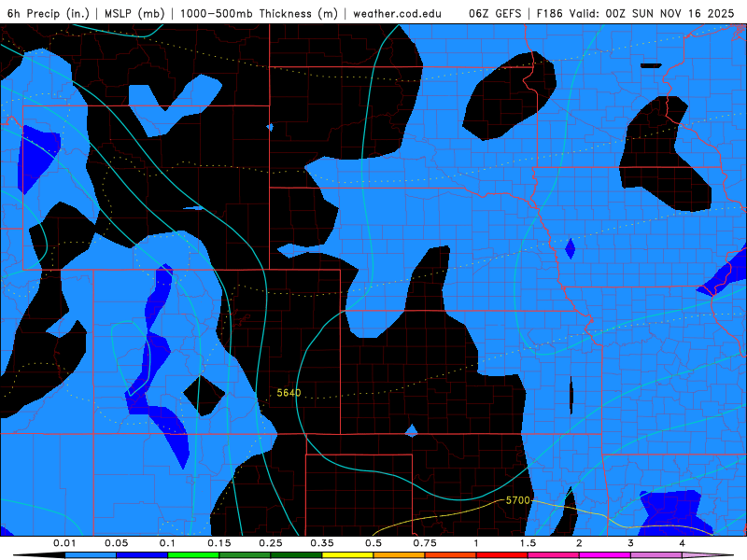Click the bright green 0.1 legend swatch
The image size is (747, 560).
click(x=193, y=555)
